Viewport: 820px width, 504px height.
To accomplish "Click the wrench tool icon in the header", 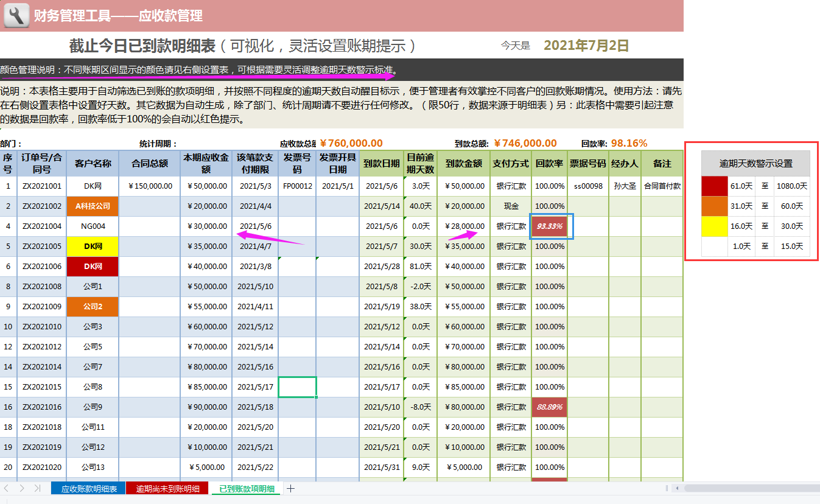I will coord(16,16).
